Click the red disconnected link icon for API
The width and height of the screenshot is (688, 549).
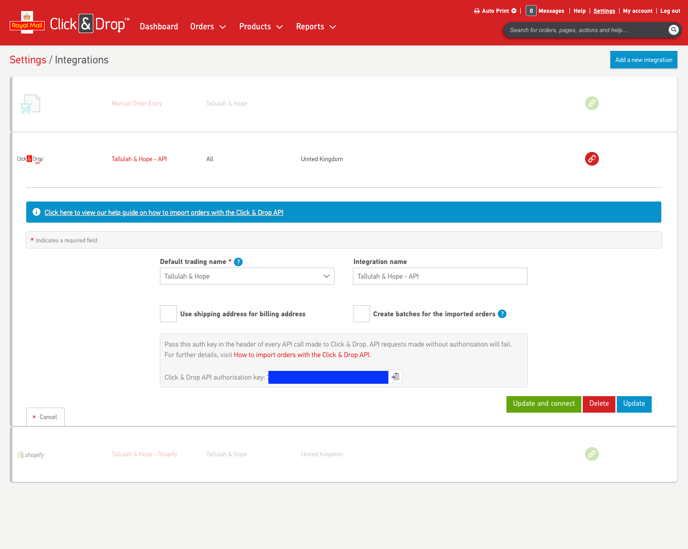591,159
